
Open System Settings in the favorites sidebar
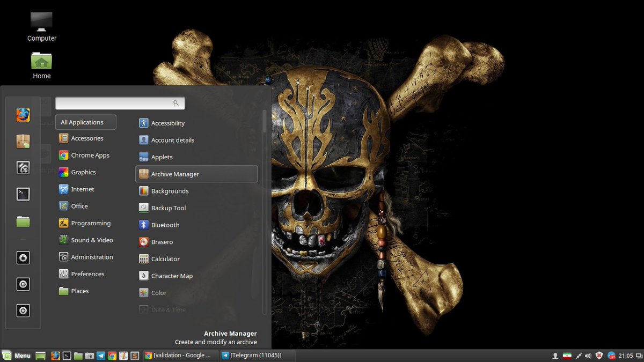[x=23, y=168]
